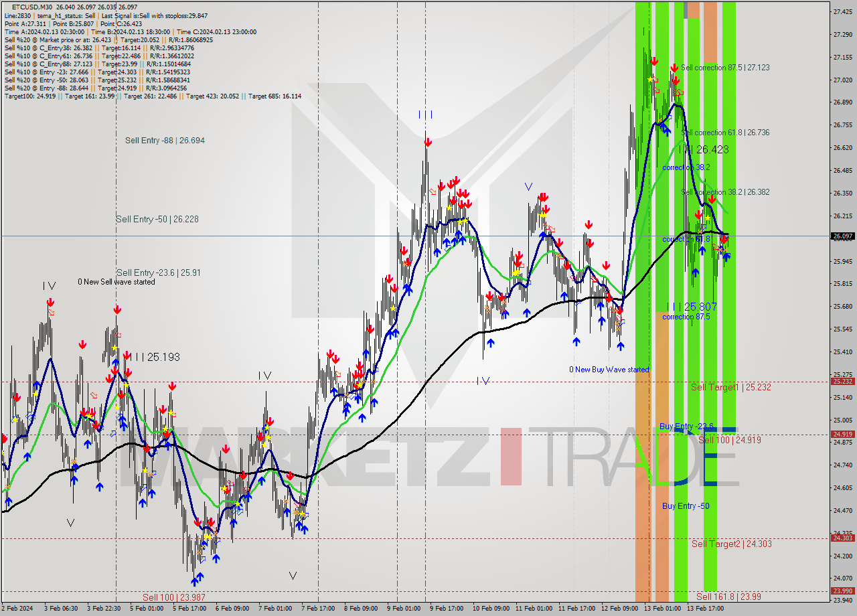Select the 'Sell Target2 | 24.303' label
The height and width of the screenshot is (616, 857).
click(x=730, y=544)
